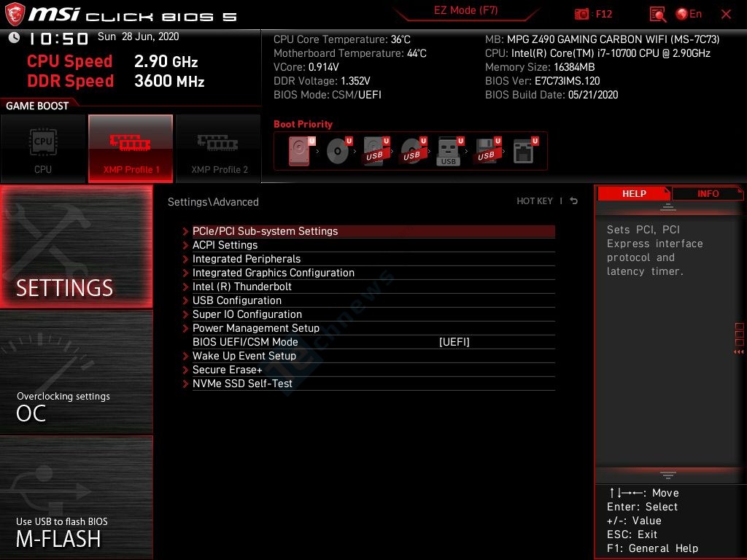Select the USB floppy boot device icon
This screenshot has height=560, width=747.
[x=487, y=151]
